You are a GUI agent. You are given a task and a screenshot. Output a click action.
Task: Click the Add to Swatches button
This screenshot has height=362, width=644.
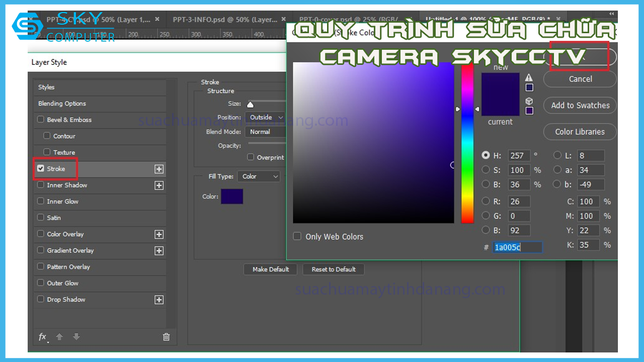(580, 106)
